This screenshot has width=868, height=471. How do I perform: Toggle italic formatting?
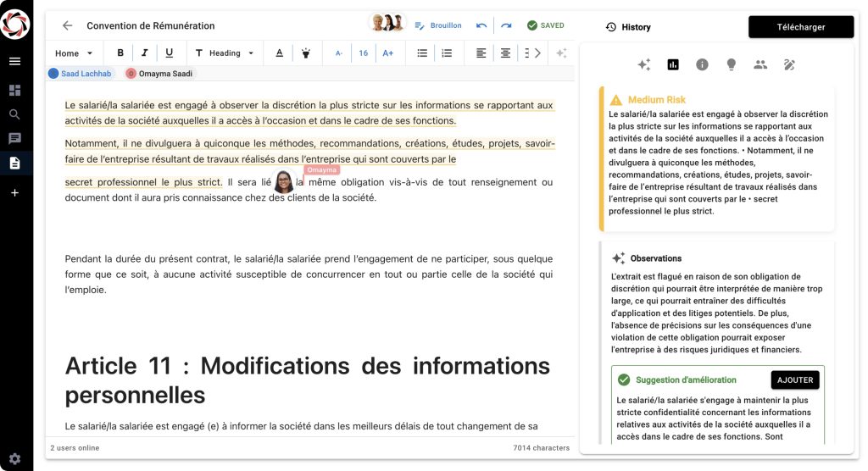pyautogui.click(x=144, y=53)
